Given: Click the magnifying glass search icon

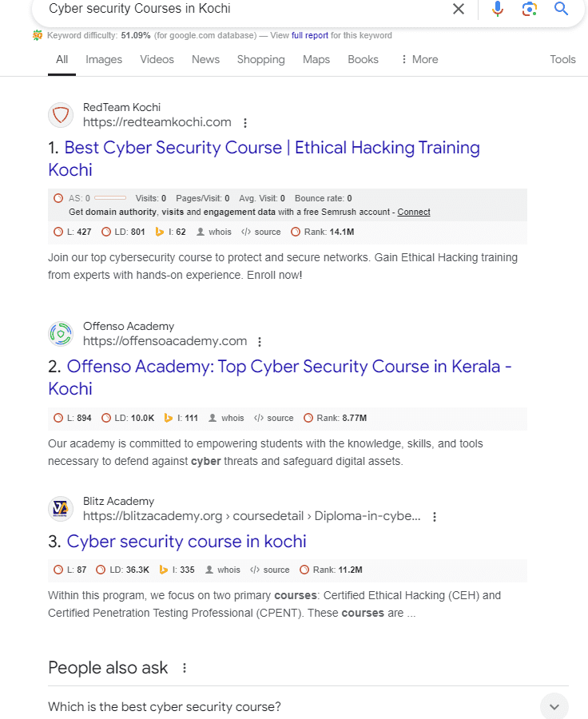Looking at the screenshot, I should click(x=561, y=10).
